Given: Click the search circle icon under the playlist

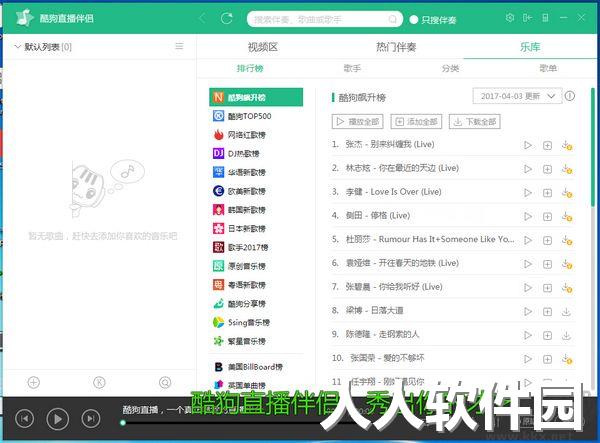Looking at the screenshot, I should (165, 382).
